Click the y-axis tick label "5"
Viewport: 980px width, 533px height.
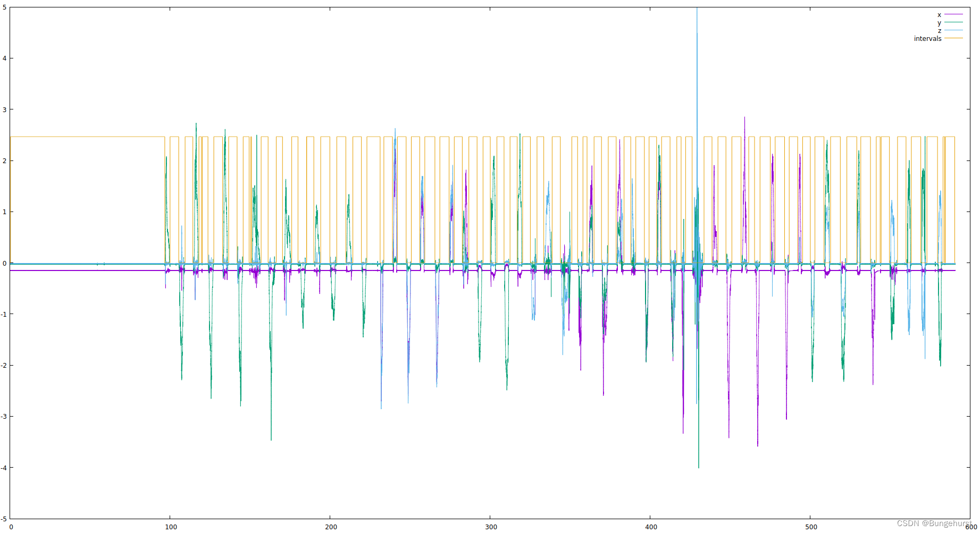click(x=5, y=7)
